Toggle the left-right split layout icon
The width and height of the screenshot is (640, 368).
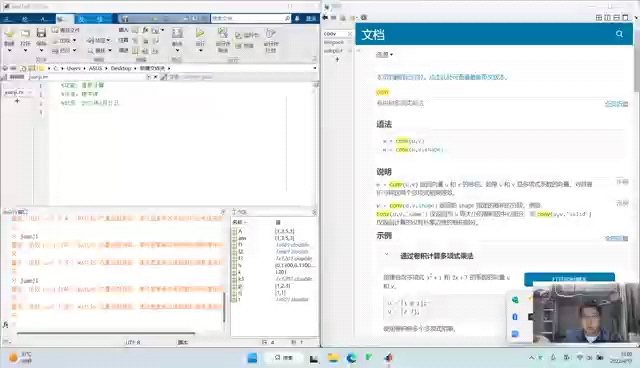click(607, 18)
